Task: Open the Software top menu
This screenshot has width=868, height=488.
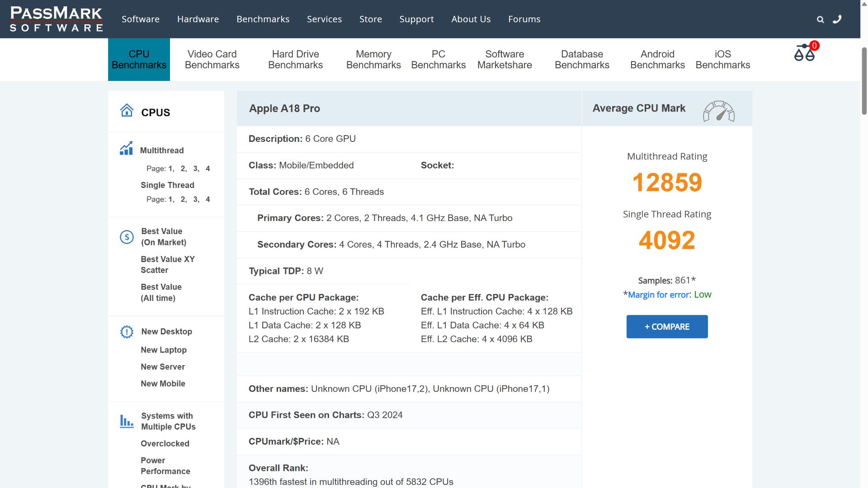Action: point(141,19)
